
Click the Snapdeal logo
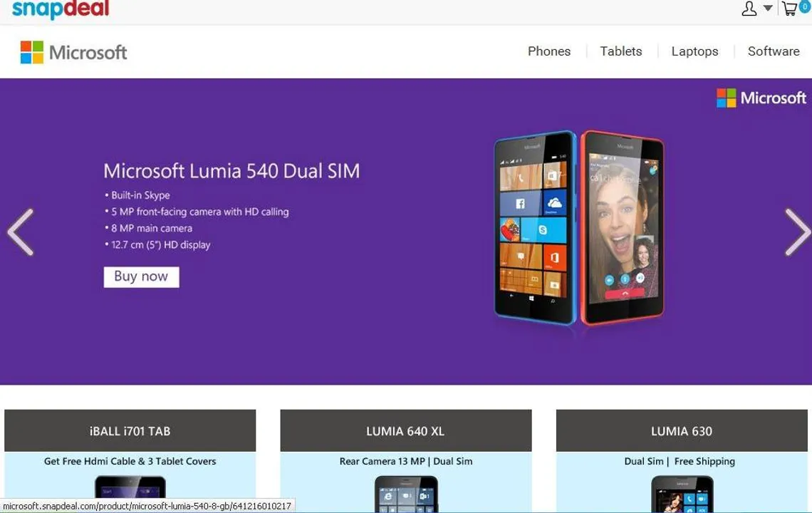61,9
